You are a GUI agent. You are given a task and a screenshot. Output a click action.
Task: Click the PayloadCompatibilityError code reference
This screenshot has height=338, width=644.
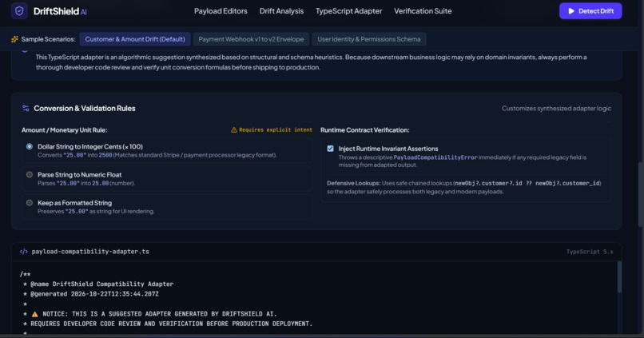435,157
